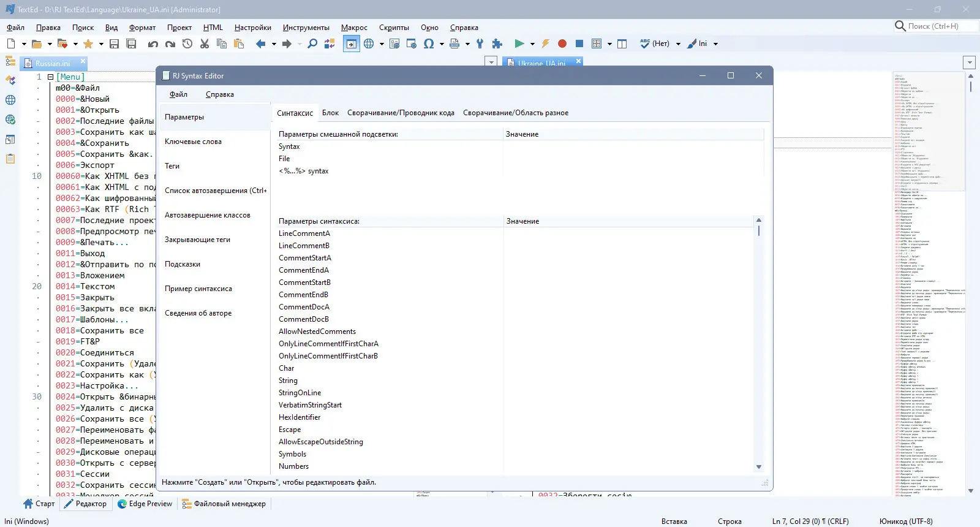
Task: Click the Undo arrow in toolbar
Action: tap(153, 44)
